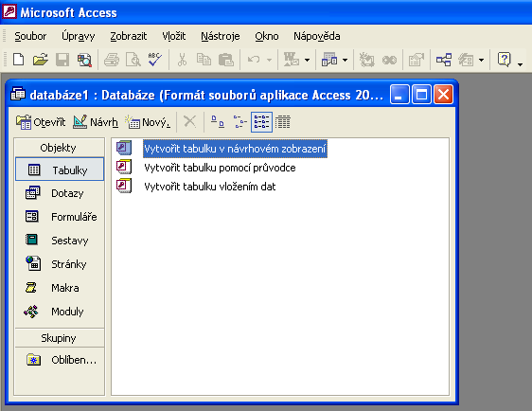Open the Nápověda menu
Image resolution: width=532 pixels, height=411 pixels.
coord(317,36)
